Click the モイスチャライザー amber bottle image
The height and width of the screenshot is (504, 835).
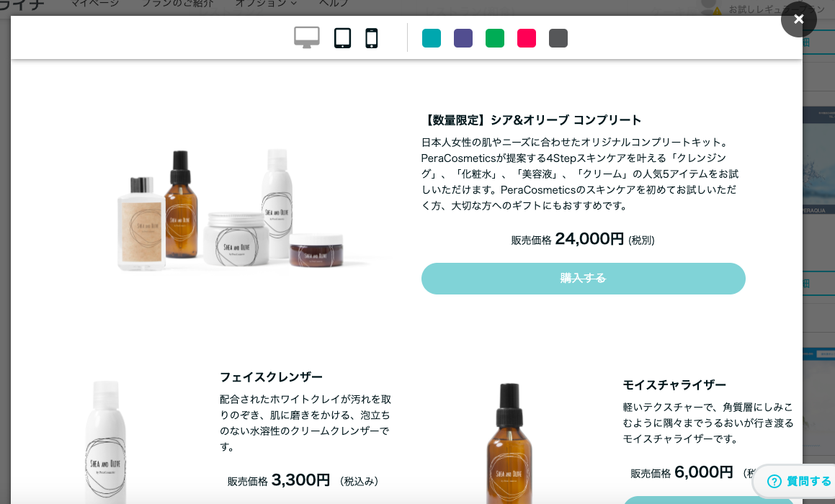[x=509, y=444]
